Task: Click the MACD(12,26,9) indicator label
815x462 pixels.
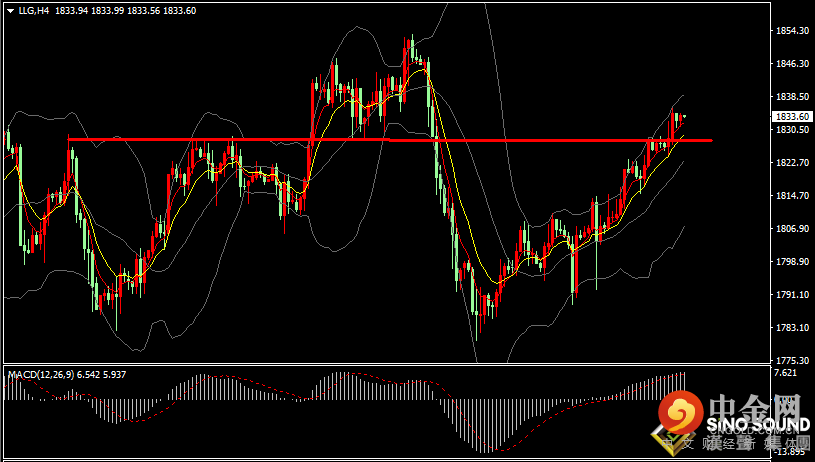Action: (41, 374)
